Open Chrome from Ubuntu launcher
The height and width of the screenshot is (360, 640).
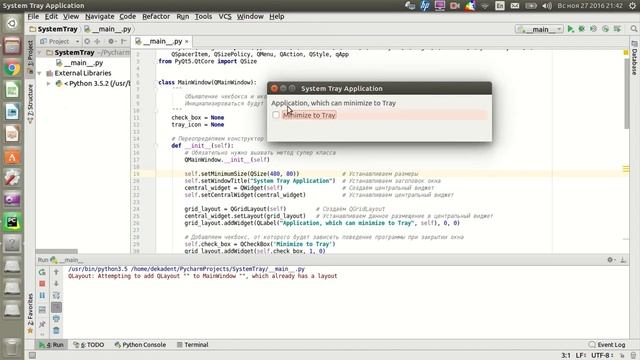pos(12,69)
